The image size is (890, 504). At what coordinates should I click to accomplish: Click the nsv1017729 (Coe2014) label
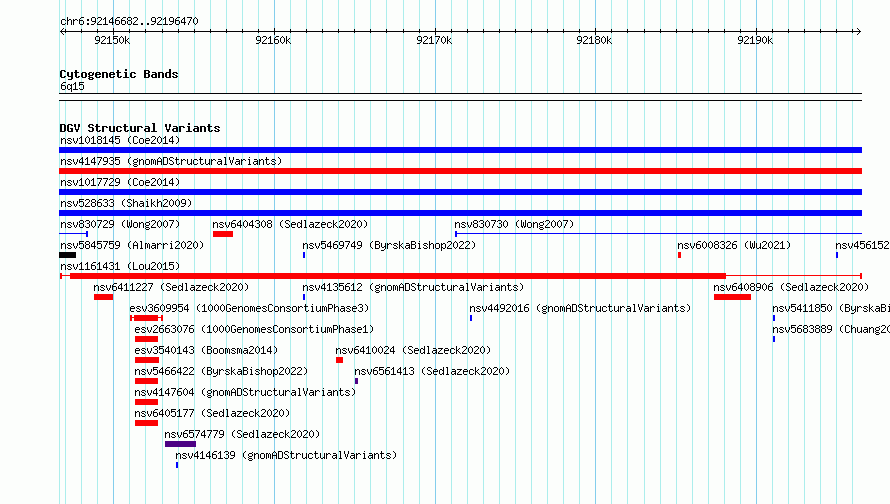pyautogui.click(x=120, y=182)
